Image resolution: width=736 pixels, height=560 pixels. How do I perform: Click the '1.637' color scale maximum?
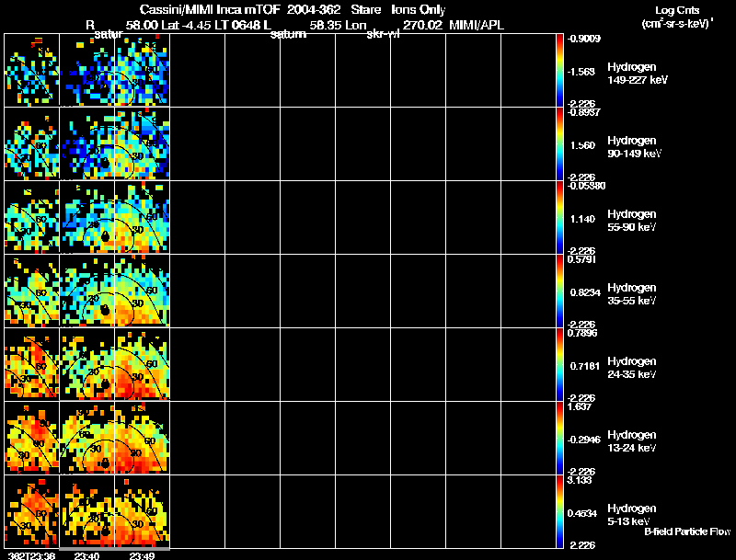point(580,406)
